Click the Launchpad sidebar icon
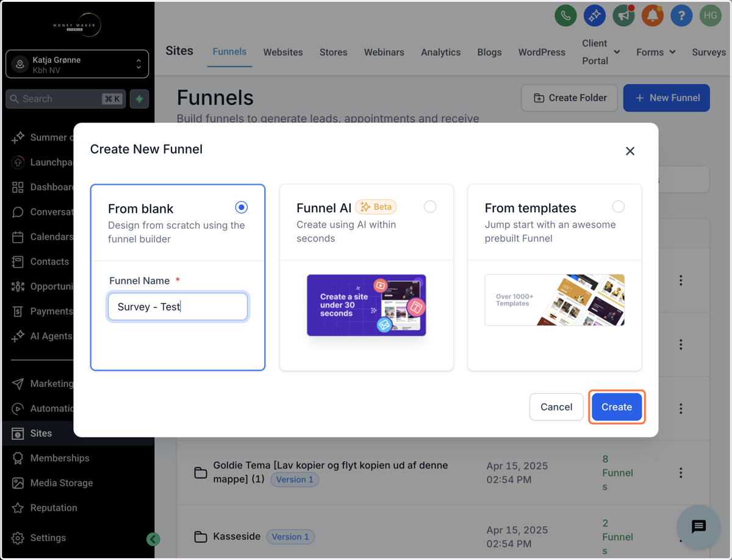The height and width of the screenshot is (560, 732). tap(18, 162)
